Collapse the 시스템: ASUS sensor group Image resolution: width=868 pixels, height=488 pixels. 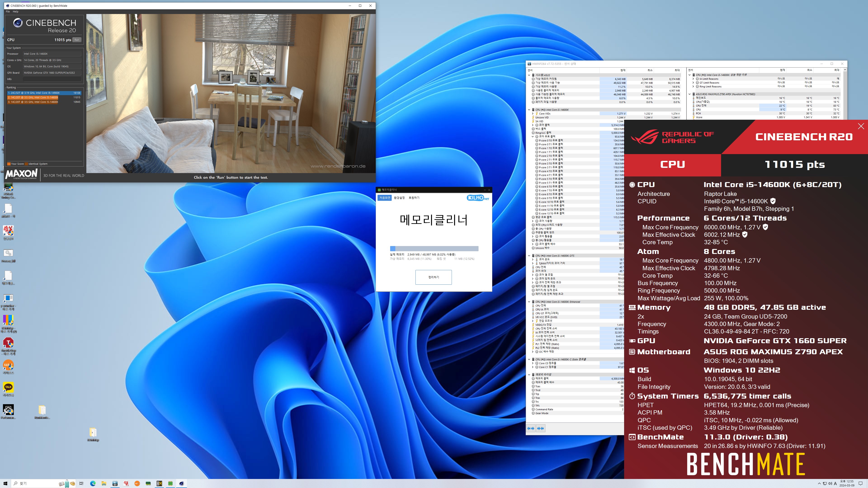tap(529, 75)
